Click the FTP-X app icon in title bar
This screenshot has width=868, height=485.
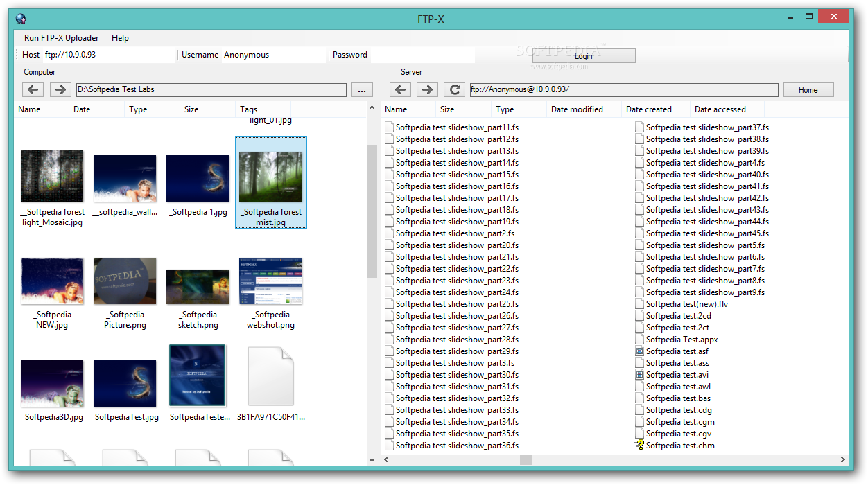click(20, 19)
